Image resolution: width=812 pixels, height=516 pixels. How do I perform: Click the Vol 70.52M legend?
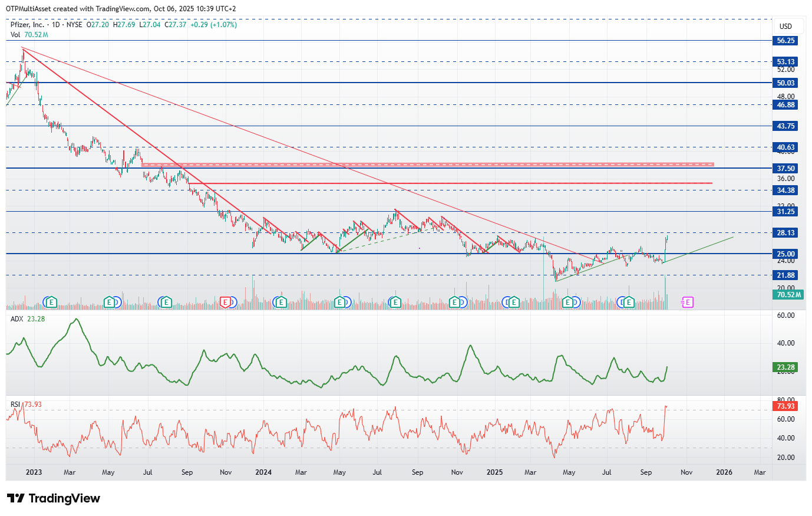[29, 35]
